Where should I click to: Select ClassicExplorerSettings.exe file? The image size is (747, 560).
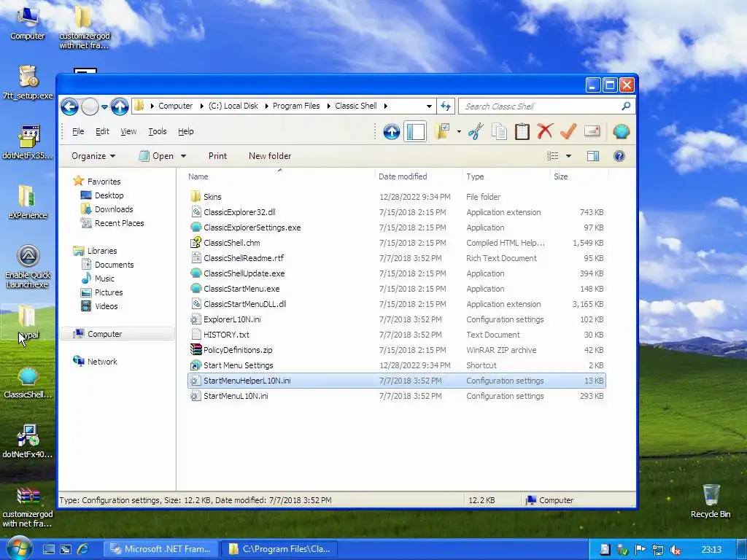coord(252,227)
